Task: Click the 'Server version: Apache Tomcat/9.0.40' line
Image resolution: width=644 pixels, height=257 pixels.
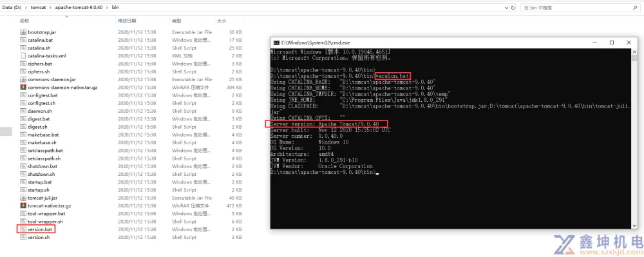Action: 325,124
